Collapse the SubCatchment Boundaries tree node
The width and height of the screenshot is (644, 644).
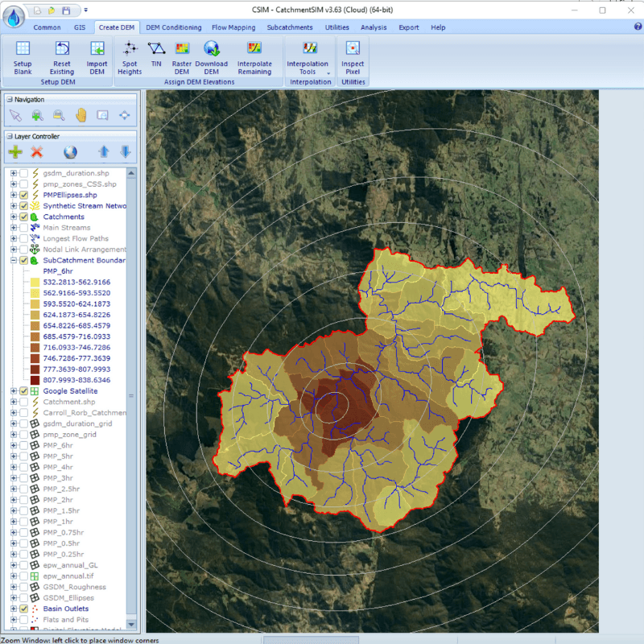tap(14, 261)
